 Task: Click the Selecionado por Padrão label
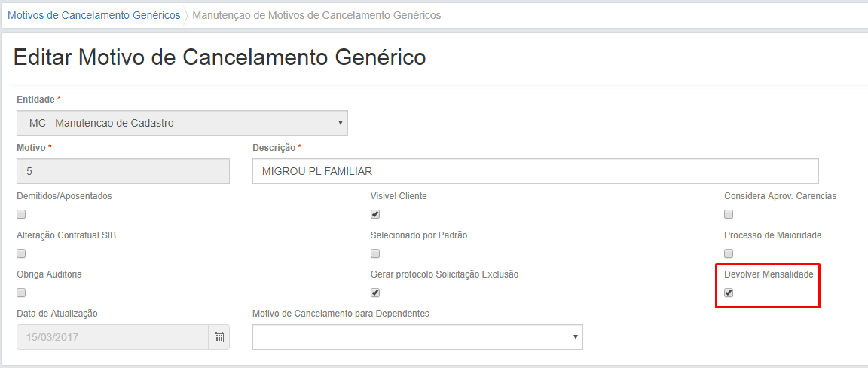pyautogui.click(x=419, y=235)
